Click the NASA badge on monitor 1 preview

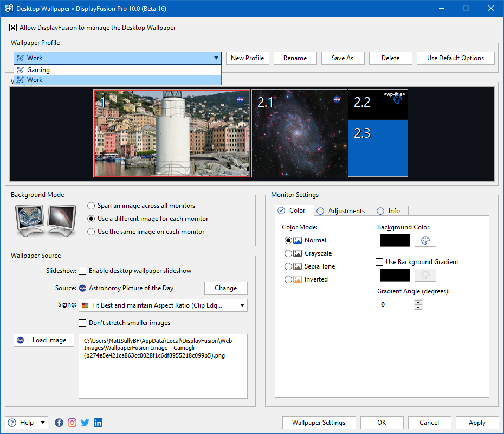240,99
